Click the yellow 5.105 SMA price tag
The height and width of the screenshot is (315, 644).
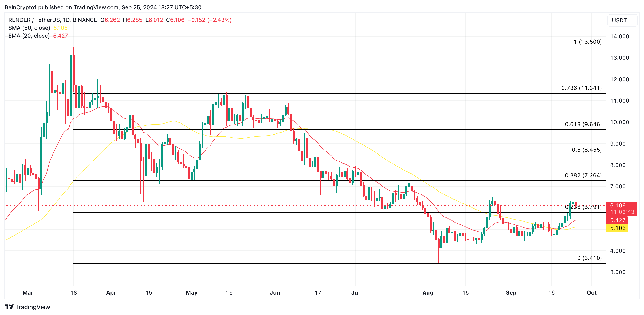(x=617, y=228)
